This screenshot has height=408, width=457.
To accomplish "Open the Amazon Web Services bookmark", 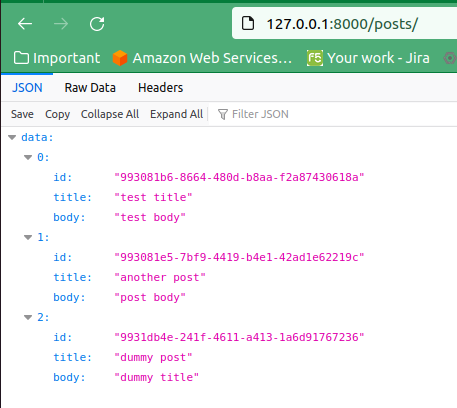I will coord(202,58).
